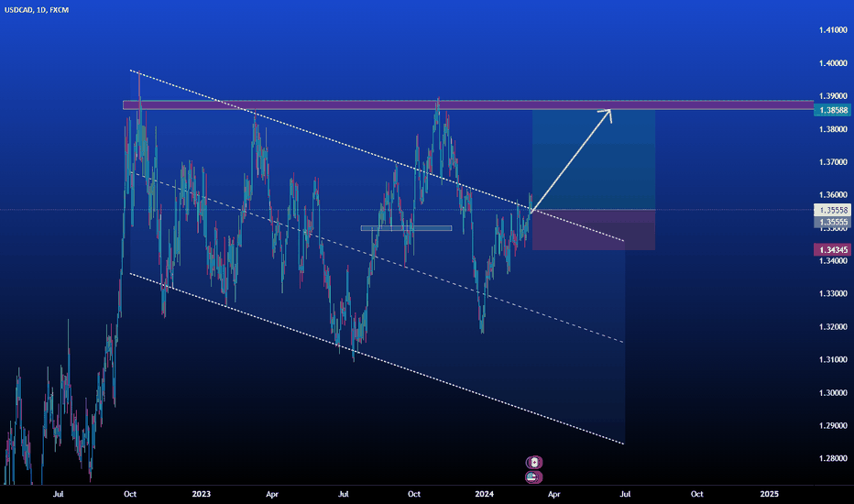Select the white 1.35558 current price tag
The height and width of the screenshot is (504, 854).
click(832, 210)
